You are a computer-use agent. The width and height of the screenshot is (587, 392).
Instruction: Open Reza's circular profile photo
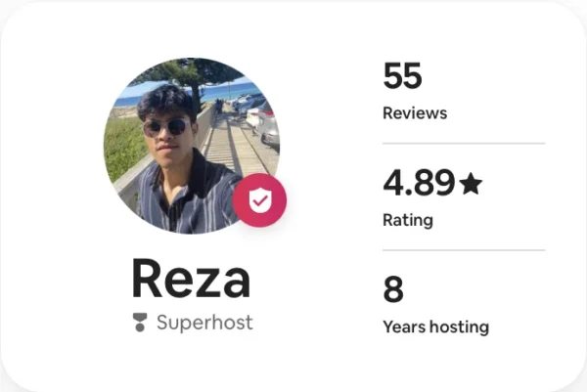point(192,146)
